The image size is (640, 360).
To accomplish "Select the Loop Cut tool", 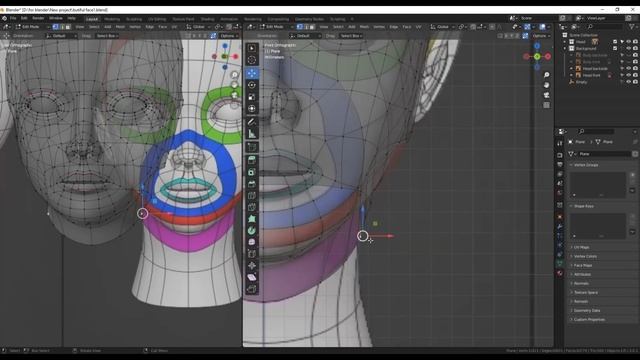I will point(252,196).
